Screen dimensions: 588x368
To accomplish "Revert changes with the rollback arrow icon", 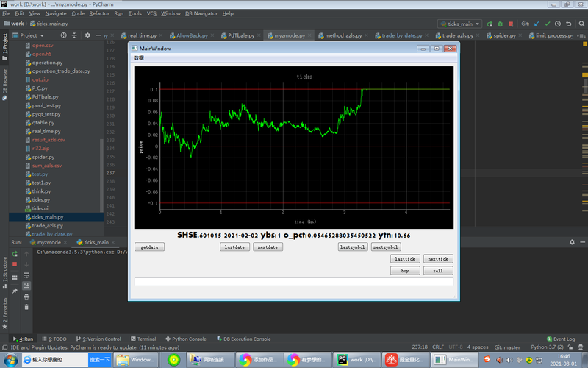I will point(568,24).
